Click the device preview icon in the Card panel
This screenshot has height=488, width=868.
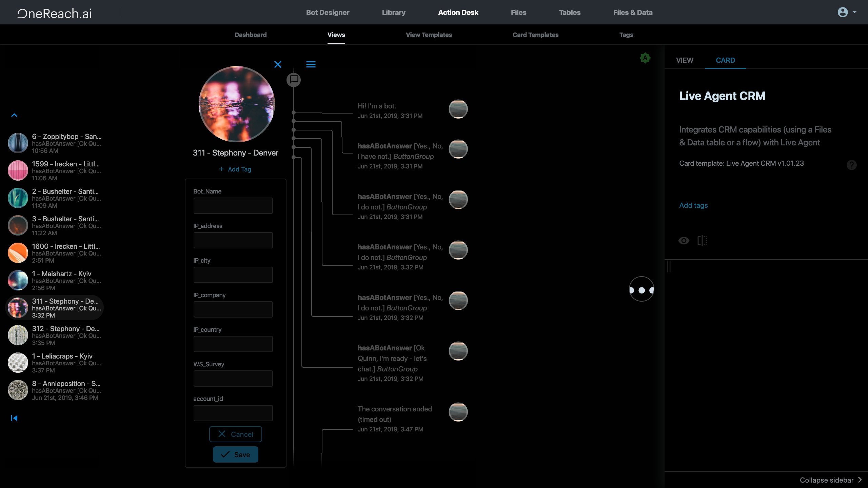click(x=702, y=241)
